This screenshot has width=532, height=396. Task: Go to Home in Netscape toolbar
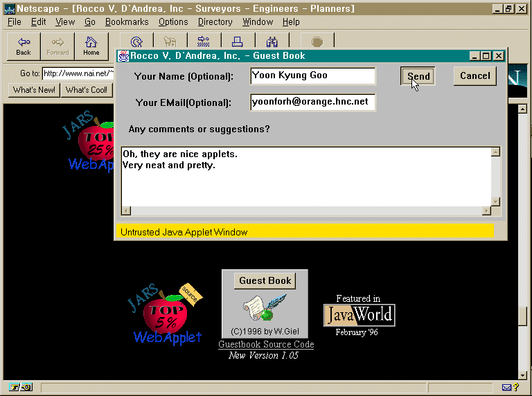coord(91,46)
